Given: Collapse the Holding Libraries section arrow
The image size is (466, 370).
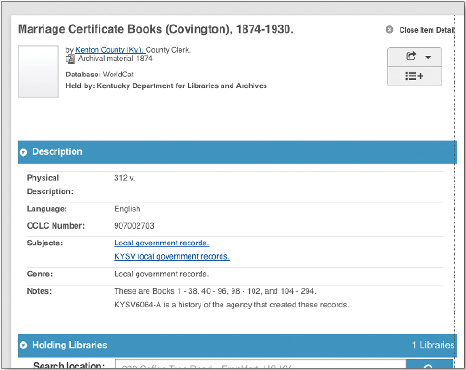Looking at the screenshot, I should [23, 345].
